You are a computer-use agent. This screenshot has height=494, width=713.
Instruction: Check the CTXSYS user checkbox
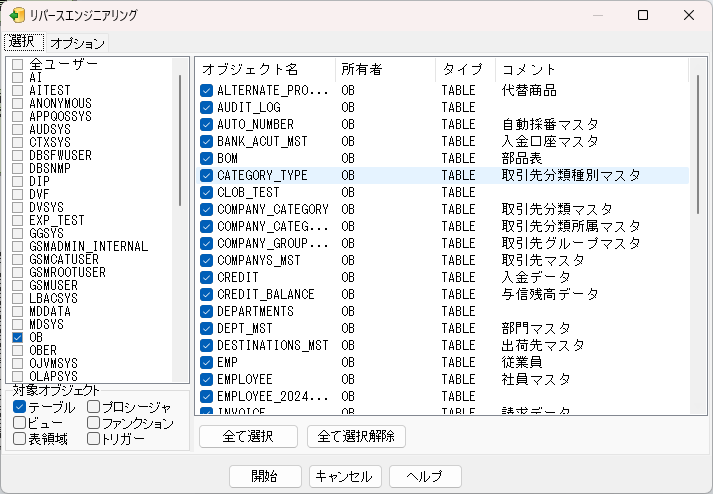18,142
